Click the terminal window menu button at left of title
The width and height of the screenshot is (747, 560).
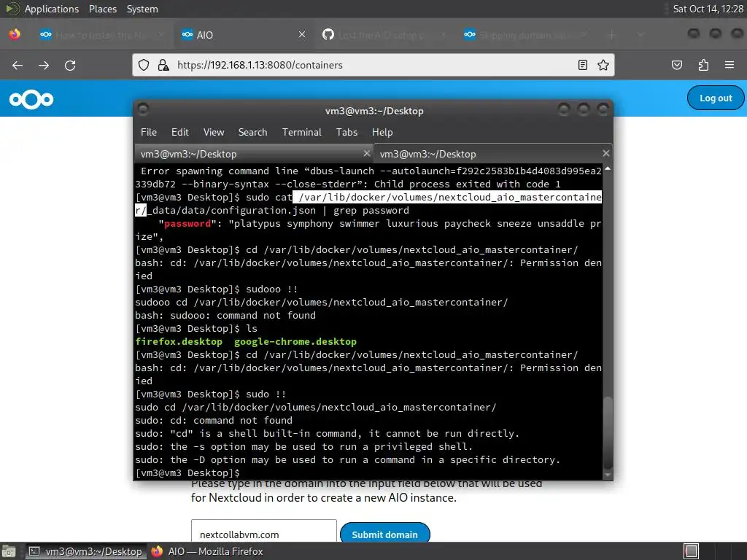pyautogui.click(x=143, y=110)
